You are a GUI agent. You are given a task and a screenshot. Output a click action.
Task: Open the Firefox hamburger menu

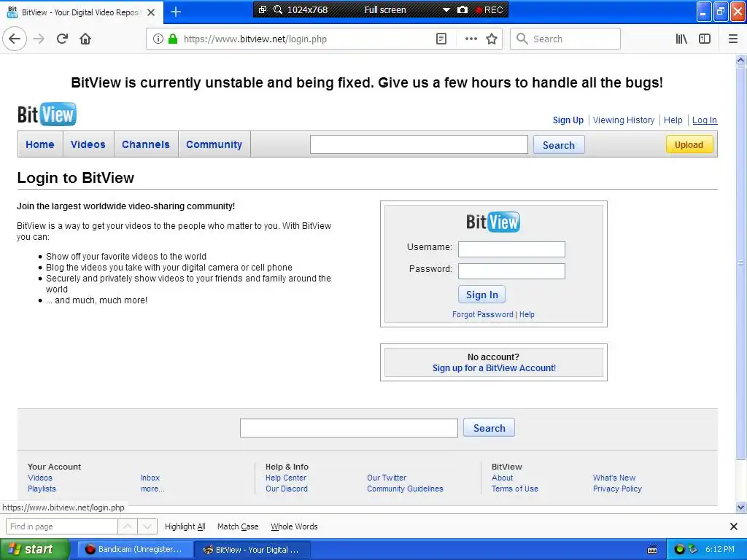pos(733,39)
